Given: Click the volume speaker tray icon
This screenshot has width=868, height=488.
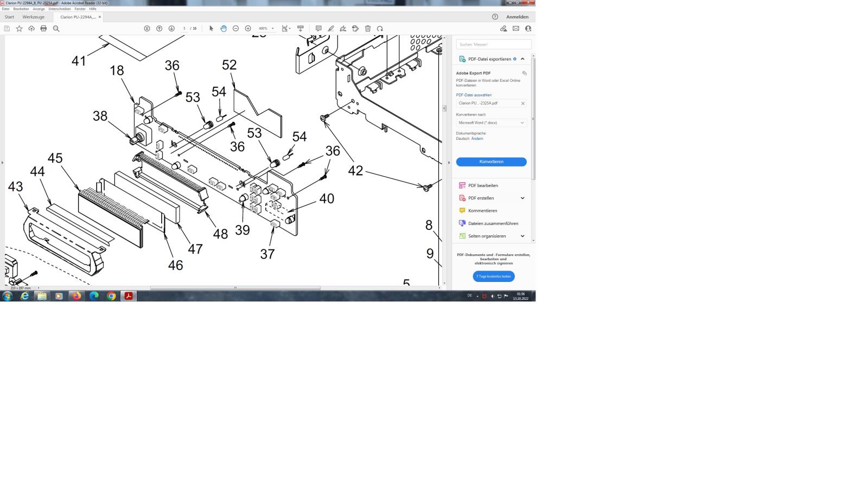Looking at the screenshot, I should [x=493, y=296].
